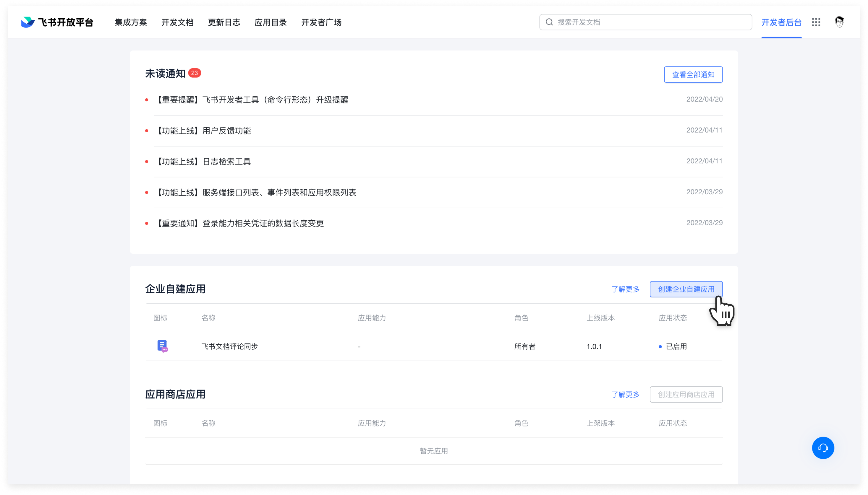Click the 创建应用商店应用 button
Screen dimensions: 868x495
coord(686,394)
